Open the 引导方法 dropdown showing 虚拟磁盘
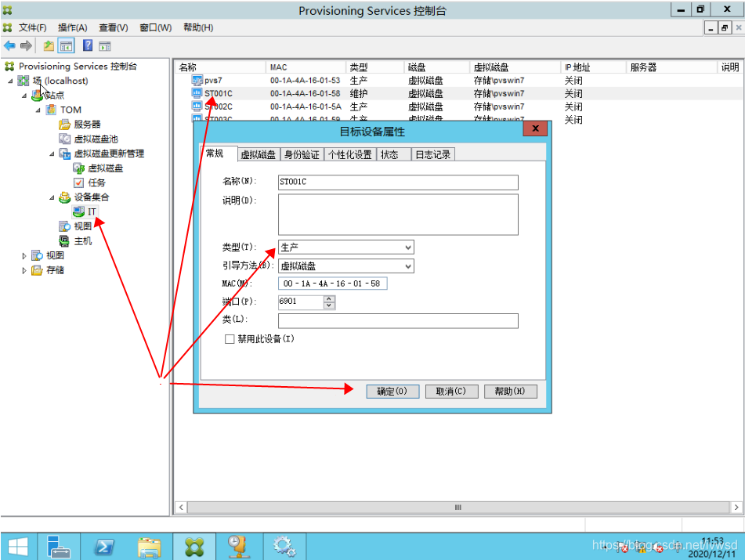The image size is (745, 560). (x=345, y=266)
